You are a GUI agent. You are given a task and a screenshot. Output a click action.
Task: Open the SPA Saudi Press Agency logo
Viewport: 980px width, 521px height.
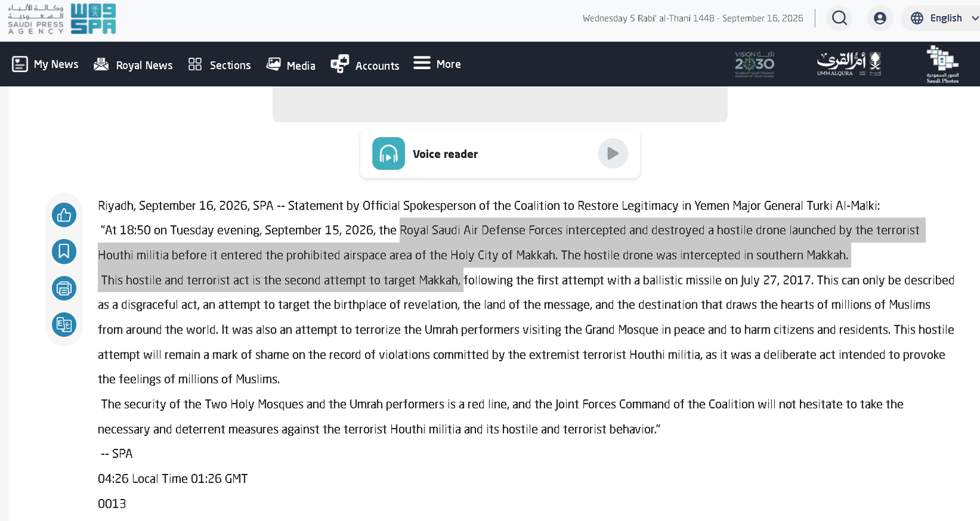pos(62,19)
